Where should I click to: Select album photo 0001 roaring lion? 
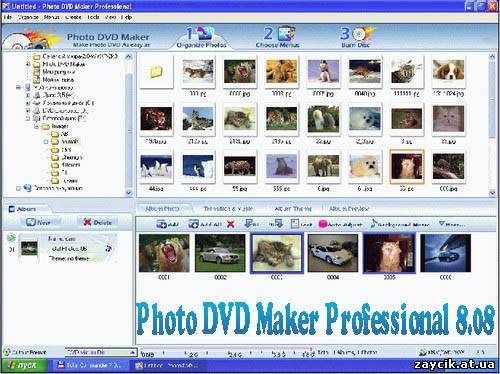coord(164,253)
